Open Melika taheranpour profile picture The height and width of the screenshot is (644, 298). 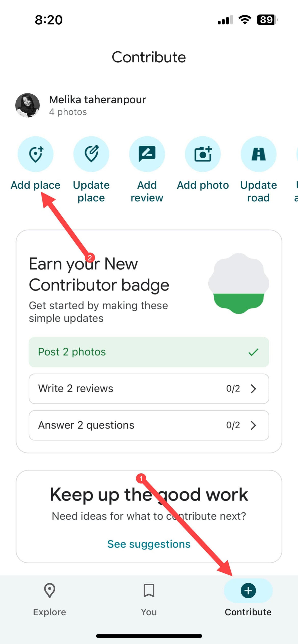tap(27, 105)
